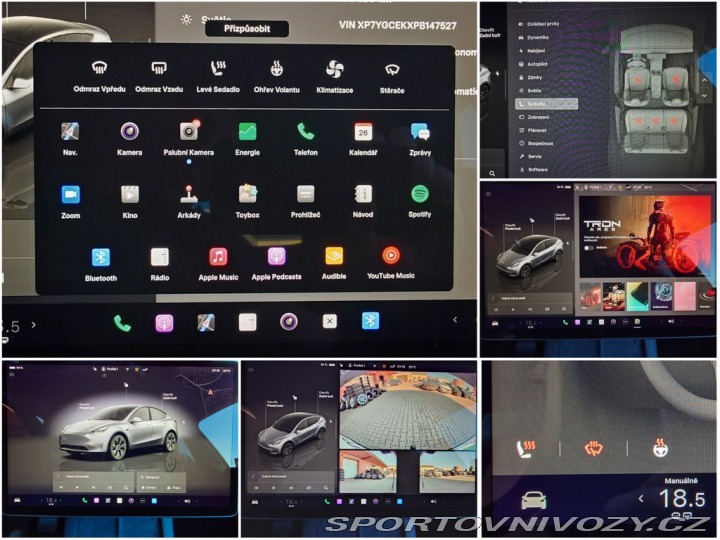The image size is (720, 540).
Task: Open the Kino theater app
Action: tap(129, 194)
